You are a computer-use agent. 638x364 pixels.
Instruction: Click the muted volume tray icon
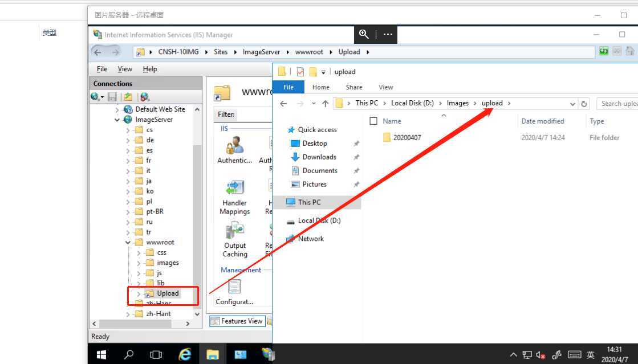pyautogui.click(x=541, y=355)
